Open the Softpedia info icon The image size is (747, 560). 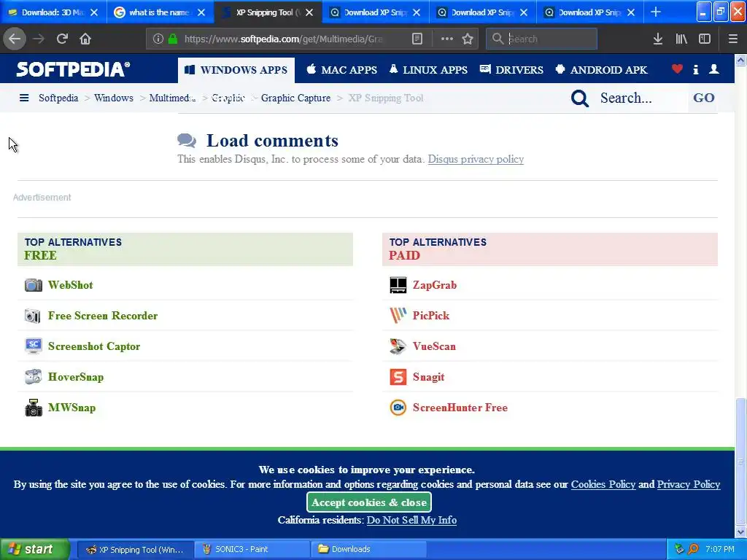(695, 69)
